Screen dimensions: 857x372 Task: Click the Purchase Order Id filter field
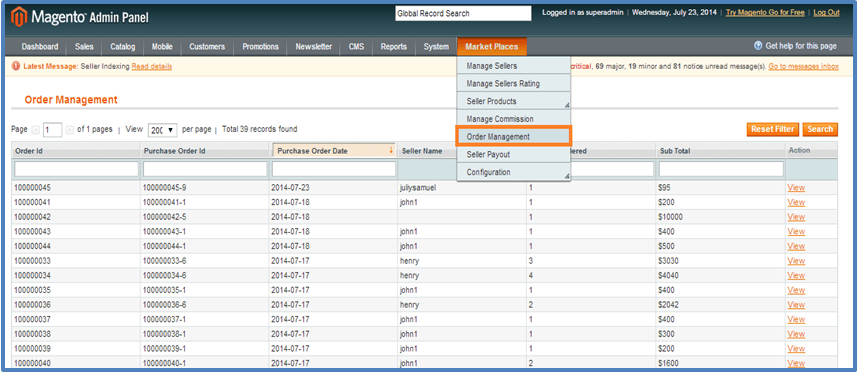coord(205,169)
